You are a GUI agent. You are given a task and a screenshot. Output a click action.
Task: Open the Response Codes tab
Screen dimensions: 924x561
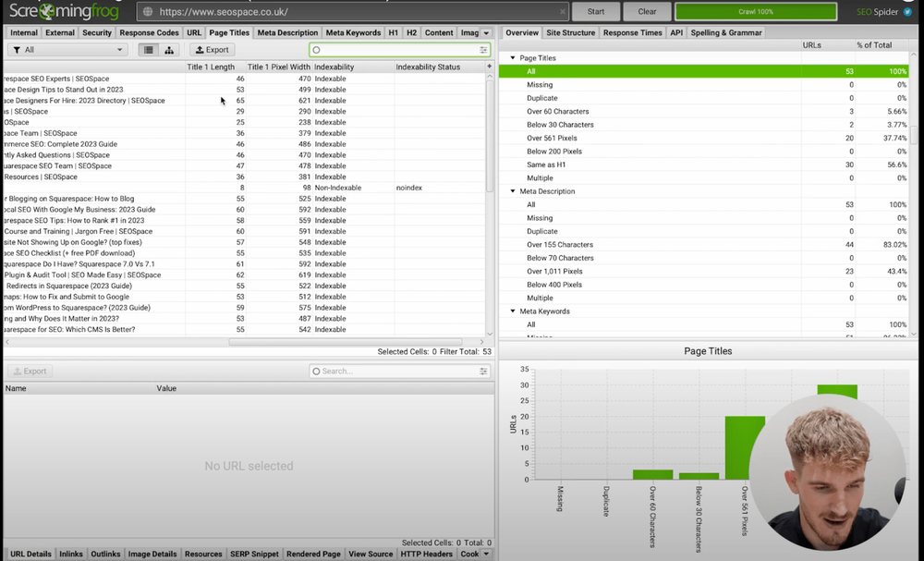(x=149, y=33)
